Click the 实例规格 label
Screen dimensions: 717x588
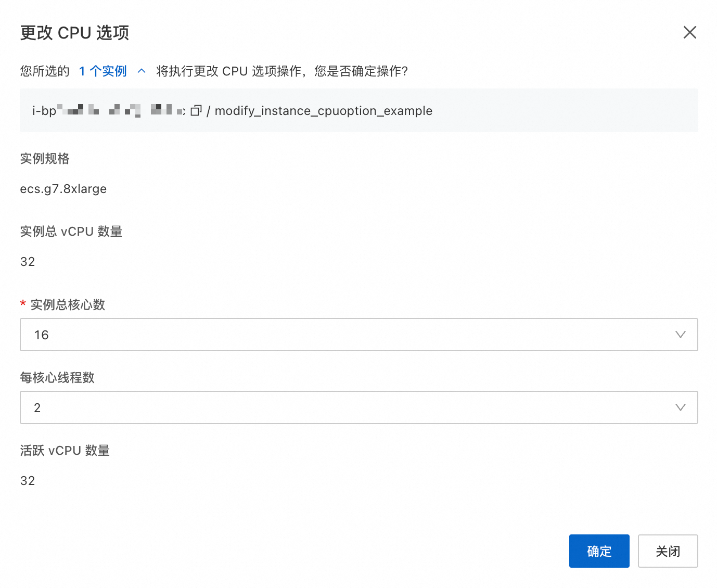45,159
